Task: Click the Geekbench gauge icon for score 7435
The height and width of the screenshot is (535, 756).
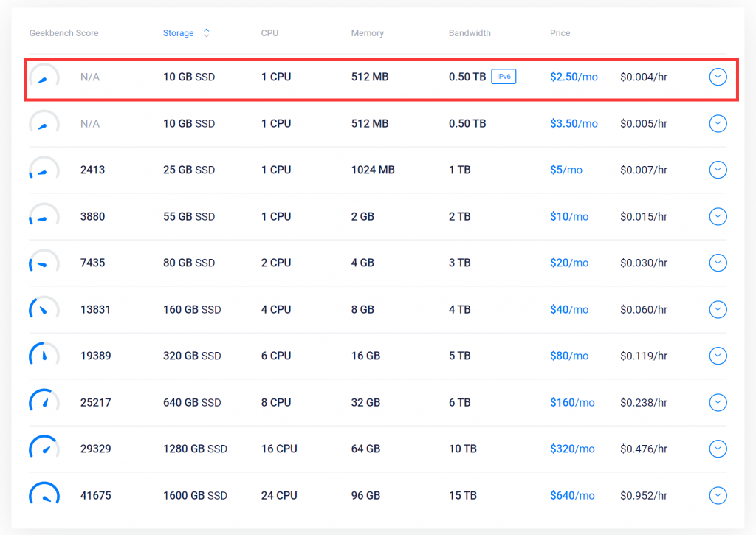Action: point(44,263)
